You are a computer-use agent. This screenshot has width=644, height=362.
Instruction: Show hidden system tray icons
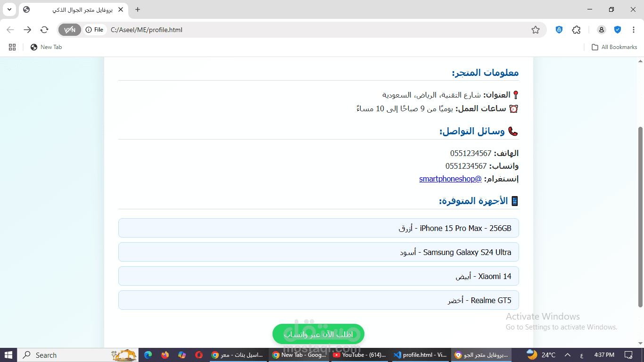pos(568,355)
